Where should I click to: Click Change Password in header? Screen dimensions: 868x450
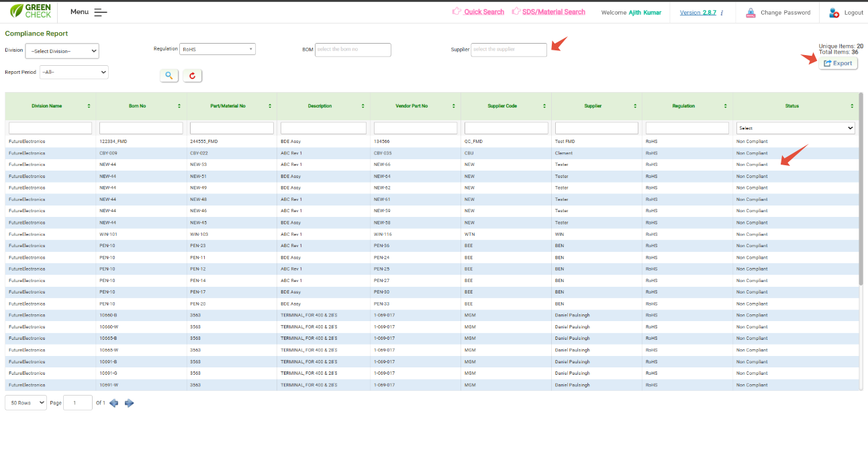[x=785, y=13]
